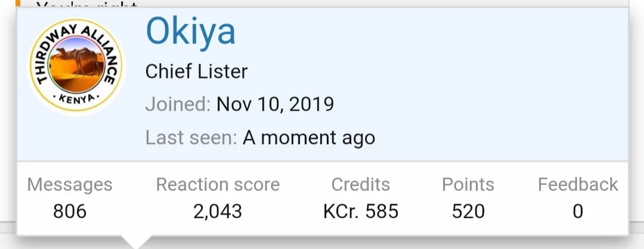
Task: Click the camel image inside the avatar
Action: pos(76,64)
